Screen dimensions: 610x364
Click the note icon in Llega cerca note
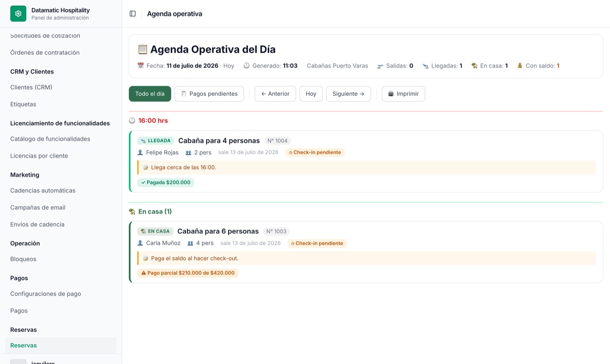(x=146, y=167)
